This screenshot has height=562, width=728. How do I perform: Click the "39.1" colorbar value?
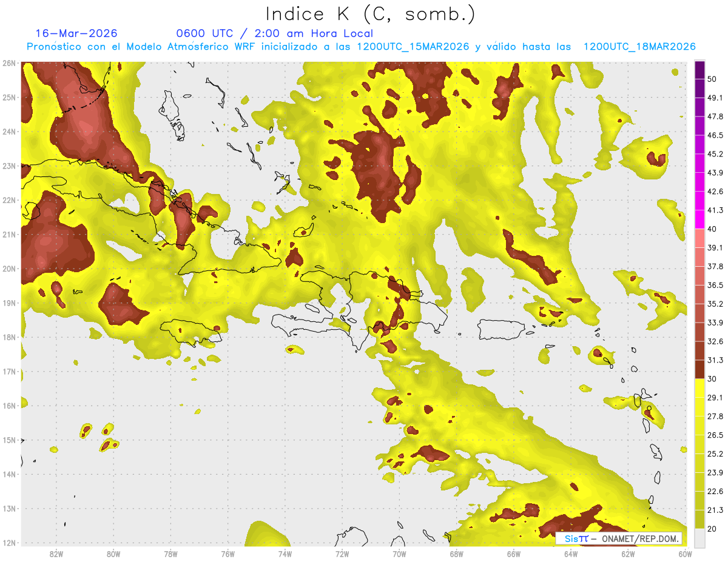click(715, 247)
